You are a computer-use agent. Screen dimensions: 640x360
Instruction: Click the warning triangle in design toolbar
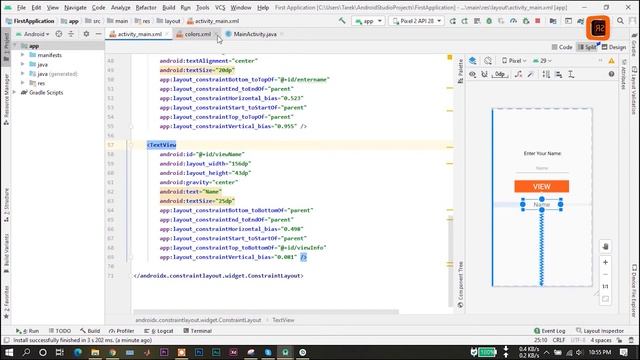pyautogui.click(x=611, y=61)
